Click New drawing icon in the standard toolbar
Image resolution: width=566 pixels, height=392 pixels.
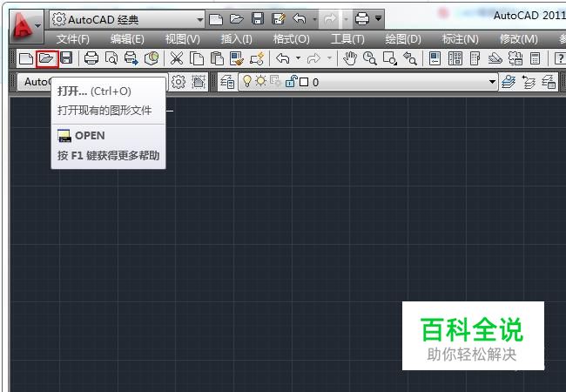pos(26,58)
